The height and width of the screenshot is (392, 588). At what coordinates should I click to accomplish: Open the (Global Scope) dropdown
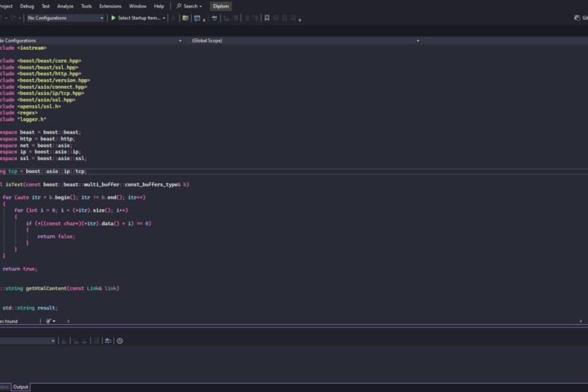pos(305,41)
